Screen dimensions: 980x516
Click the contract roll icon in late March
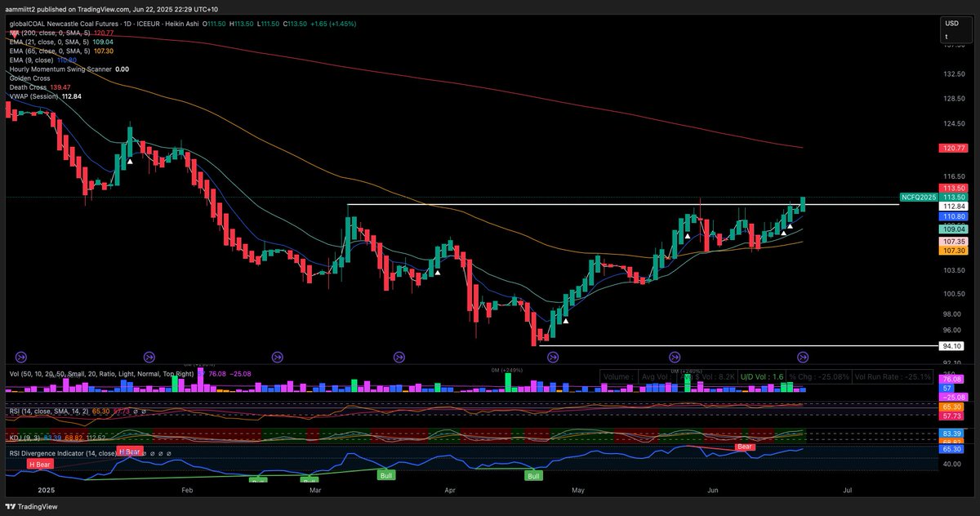(x=399, y=356)
